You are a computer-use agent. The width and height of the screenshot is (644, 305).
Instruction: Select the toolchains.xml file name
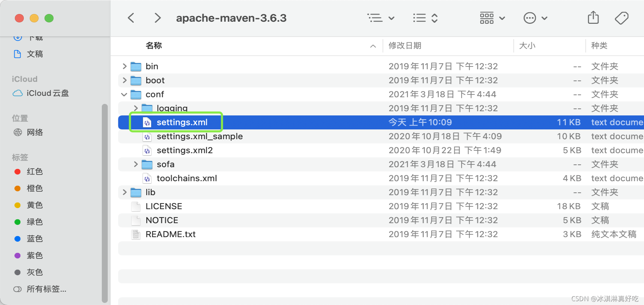[187, 178]
